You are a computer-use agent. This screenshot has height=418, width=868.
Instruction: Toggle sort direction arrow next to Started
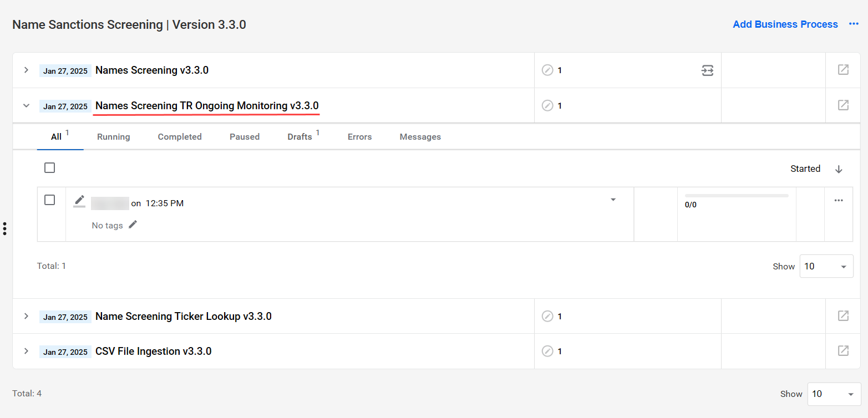point(839,169)
